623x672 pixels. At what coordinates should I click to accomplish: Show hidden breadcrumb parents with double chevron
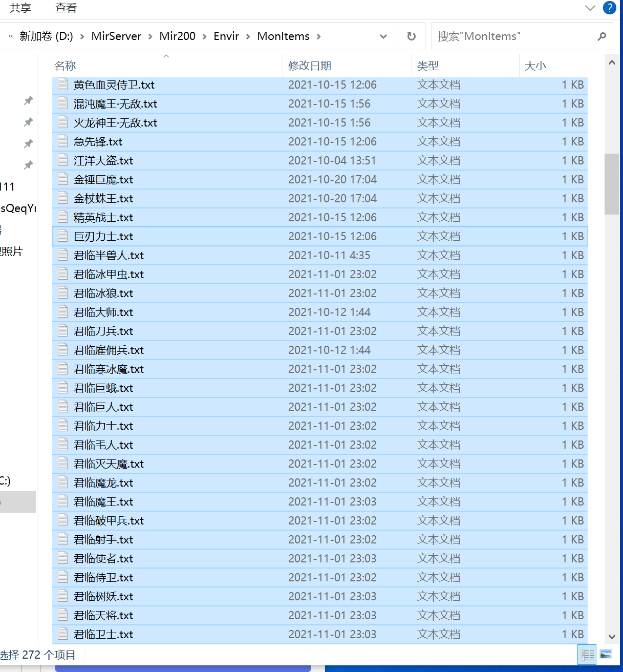[x=11, y=36]
